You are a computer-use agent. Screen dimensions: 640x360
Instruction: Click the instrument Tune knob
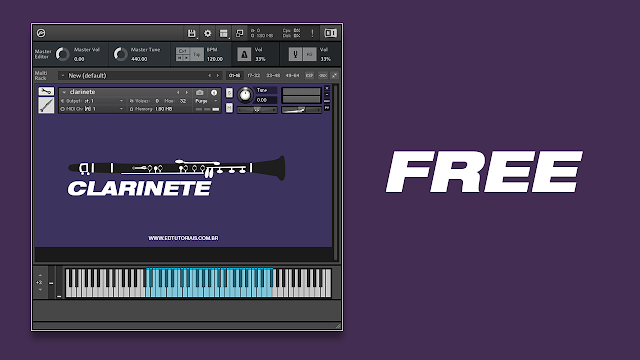(x=245, y=95)
